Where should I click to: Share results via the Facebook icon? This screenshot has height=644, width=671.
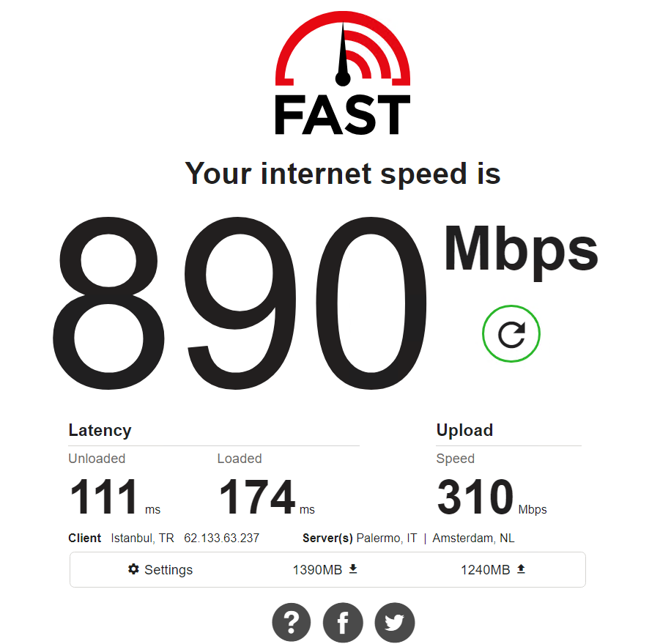[x=343, y=622]
